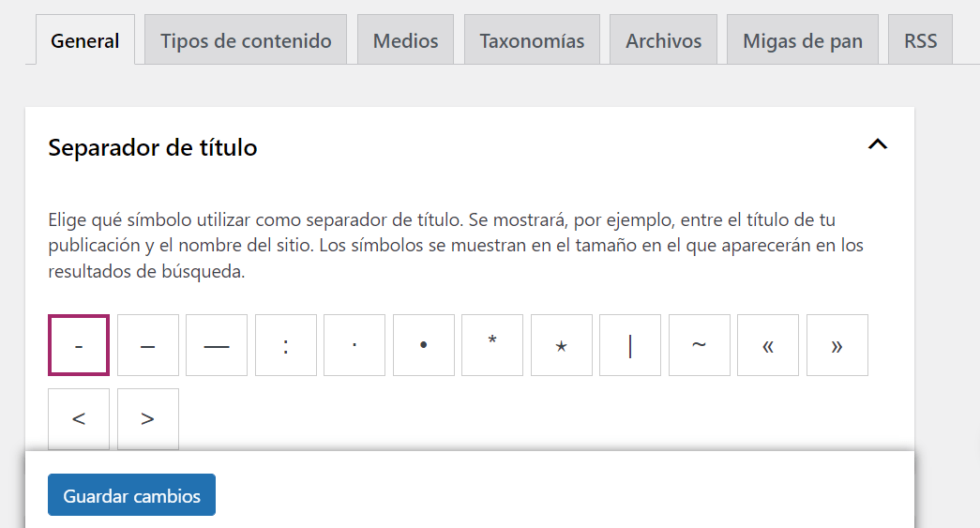Select the vertical bar separator
Image resolution: width=980 pixels, height=528 pixels.
(630, 345)
